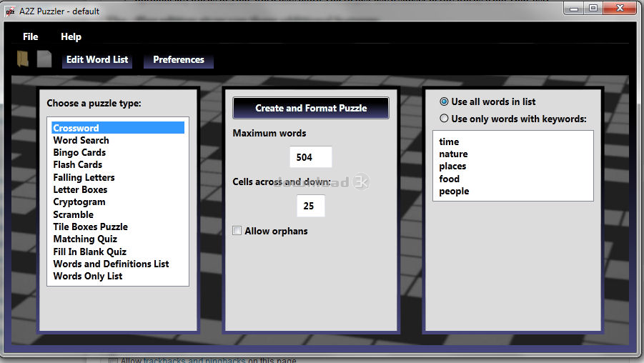Click the Cells across and down field

coord(310,206)
